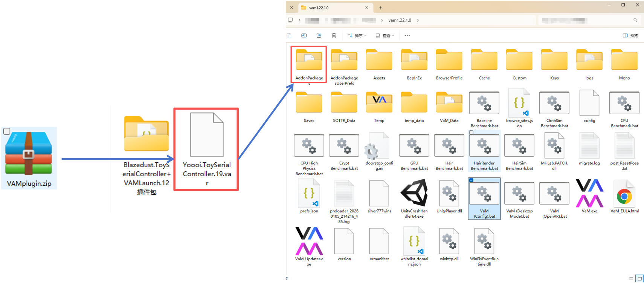This screenshot has width=644, height=284.
Task: Open the Saves folder
Action: pyautogui.click(x=309, y=107)
